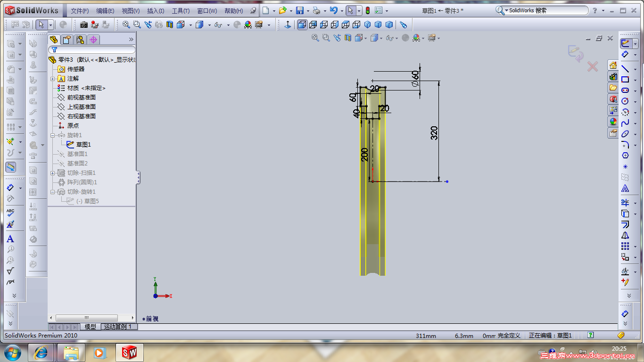The height and width of the screenshot is (362, 644).
Task: Click the feature tree filter input field
Action: tap(92, 49)
